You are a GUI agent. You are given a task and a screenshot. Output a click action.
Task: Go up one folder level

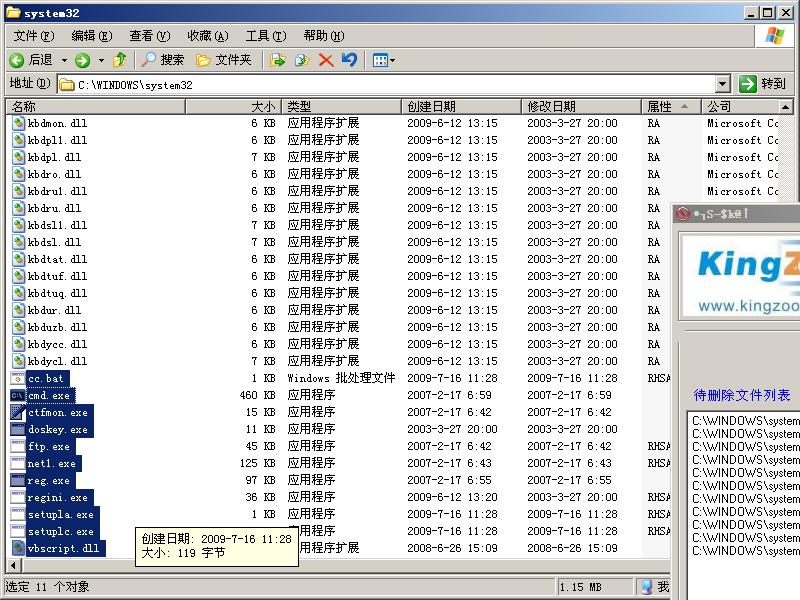pos(120,60)
